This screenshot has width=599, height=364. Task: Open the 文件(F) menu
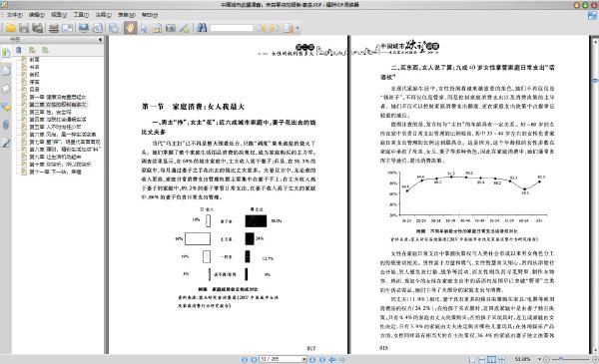(x=15, y=15)
